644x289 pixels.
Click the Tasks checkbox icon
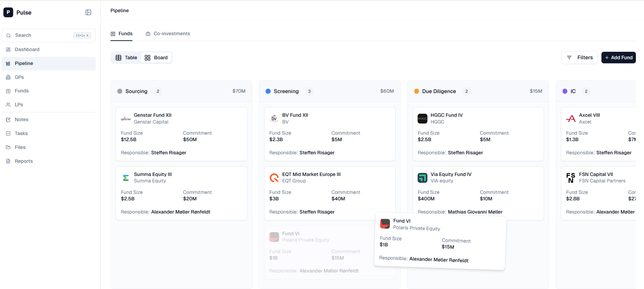point(8,133)
